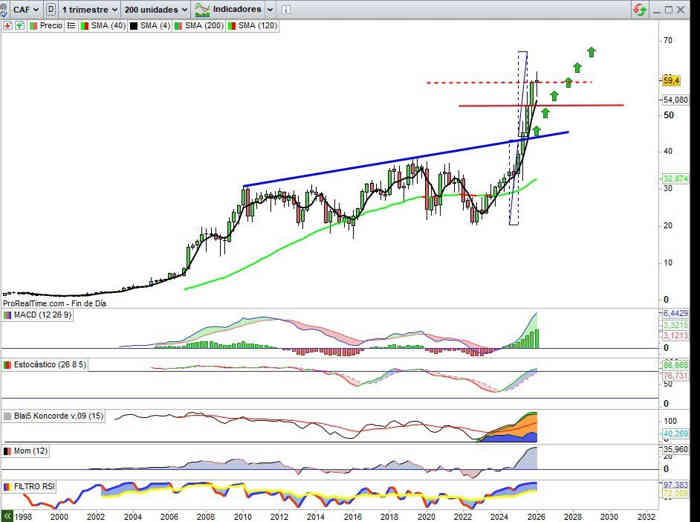
Task: Open the 200 unidades dropdown
Action: 155,9
